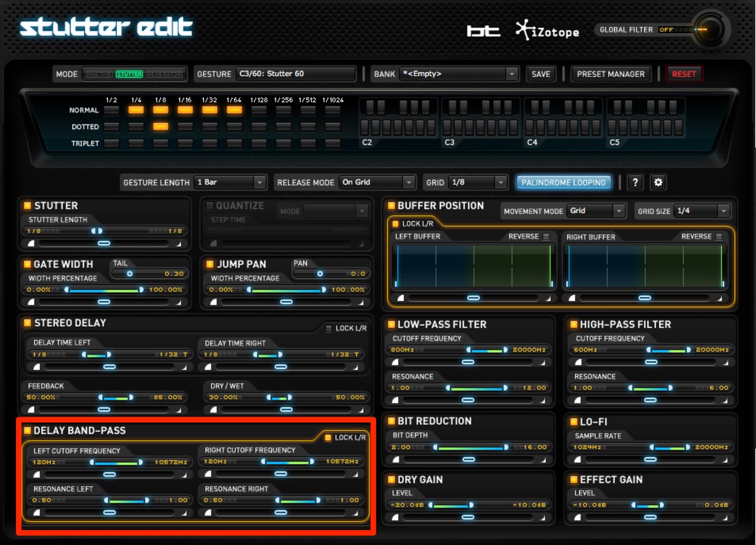Toggle the Normal 1/2 stutter value
The width and height of the screenshot is (756, 545).
111,109
